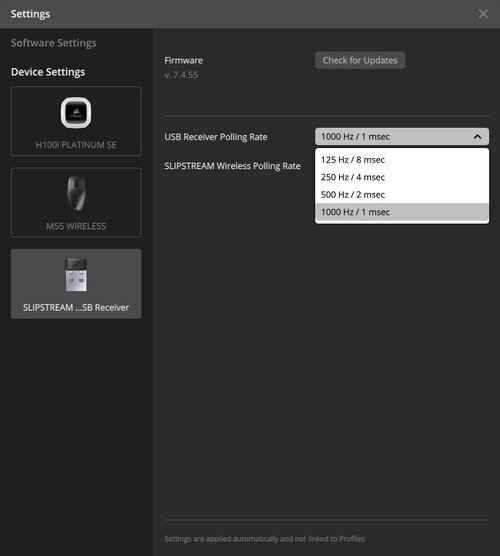Image resolution: width=500 pixels, height=556 pixels.
Task: Open Device Settings section
Action: (x=48, y=72)
